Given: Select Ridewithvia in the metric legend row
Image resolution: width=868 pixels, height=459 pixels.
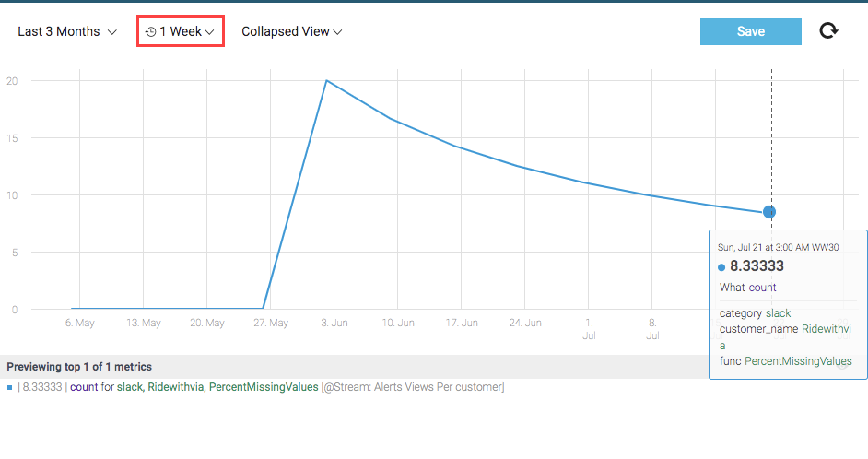Looking at the screenshot, I should [176, 387].
